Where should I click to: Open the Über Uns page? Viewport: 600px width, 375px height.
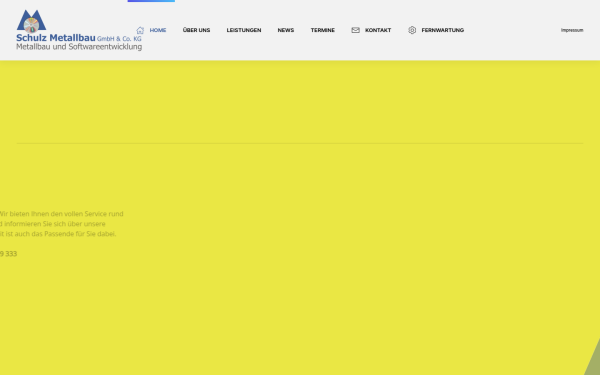click(x=196, y=30)
